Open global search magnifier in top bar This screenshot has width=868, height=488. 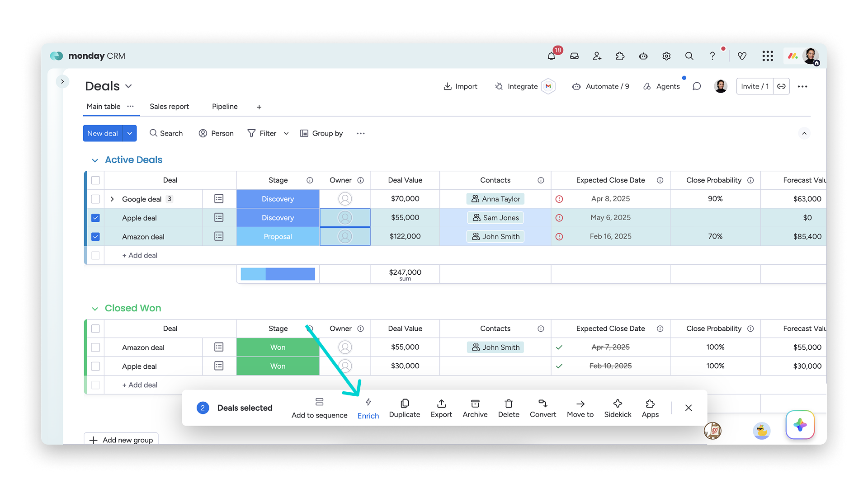tap(689, 56)
